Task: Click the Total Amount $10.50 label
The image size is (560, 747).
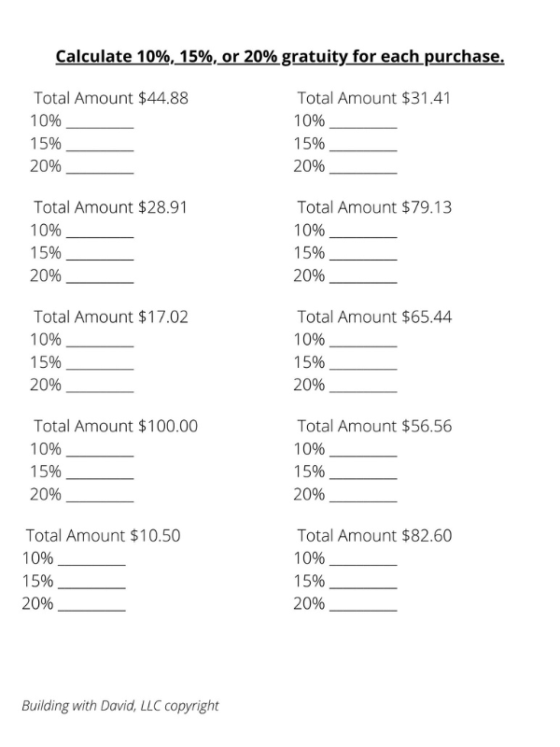Action: click(x=104, y=535)
